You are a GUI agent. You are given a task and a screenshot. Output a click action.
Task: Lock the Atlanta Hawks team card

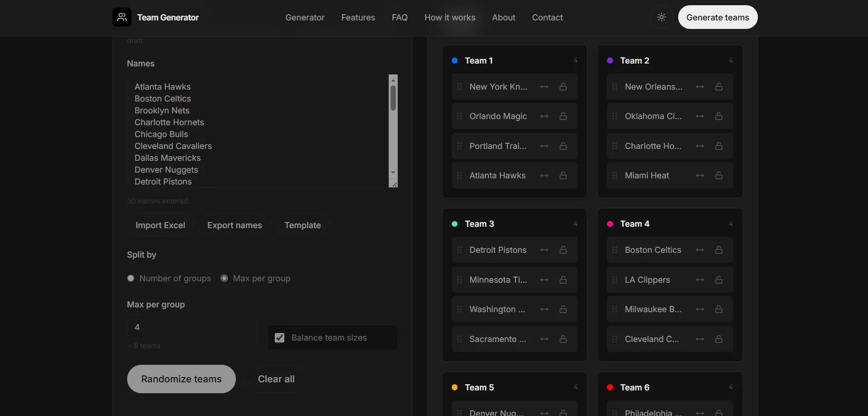click(x=563, y=176)
